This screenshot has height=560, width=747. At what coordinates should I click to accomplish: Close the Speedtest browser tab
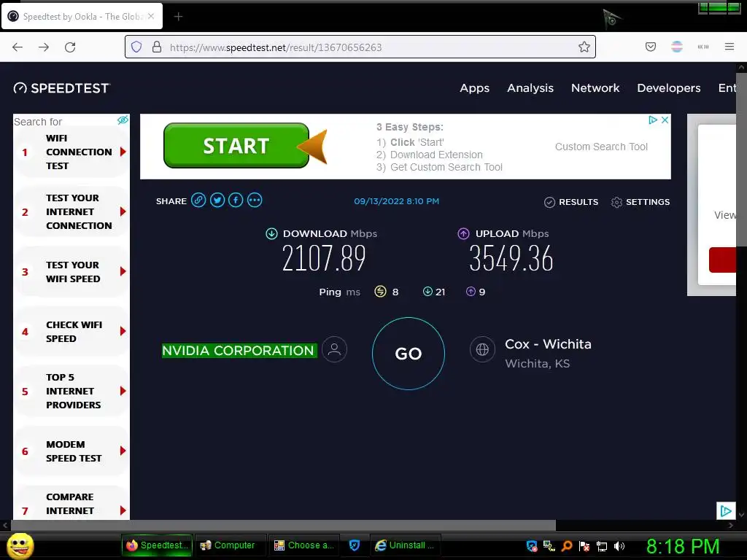[151, 16]
